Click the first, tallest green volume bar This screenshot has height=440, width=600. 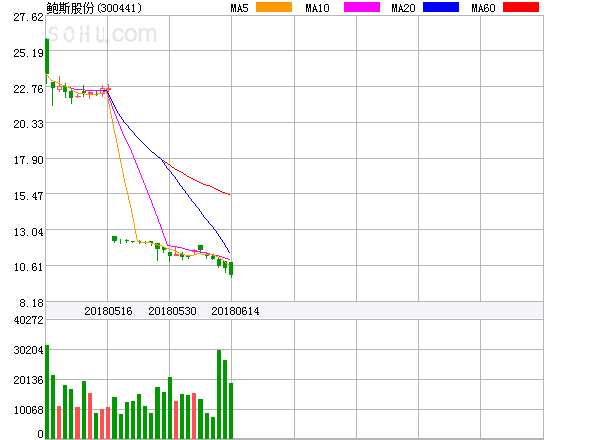click(x=47, y=392)
